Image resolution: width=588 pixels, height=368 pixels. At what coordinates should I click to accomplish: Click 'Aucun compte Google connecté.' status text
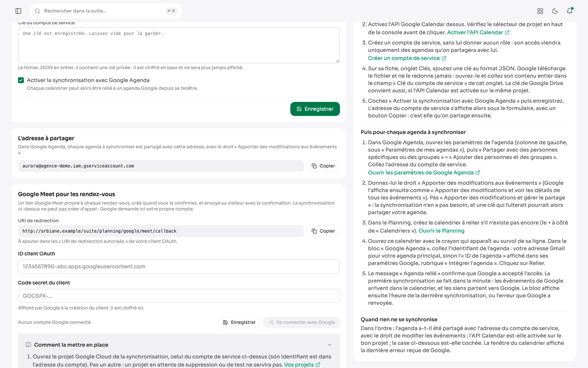55,322
